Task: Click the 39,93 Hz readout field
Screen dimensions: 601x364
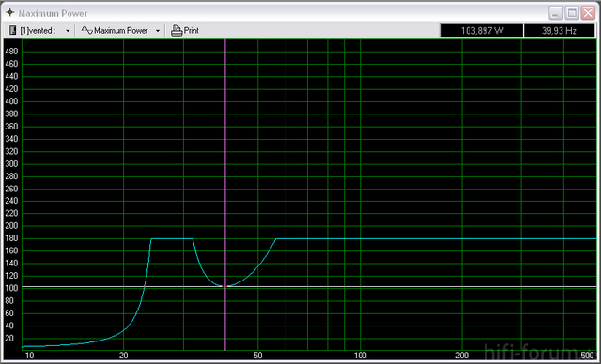Action: coord(560,31)
